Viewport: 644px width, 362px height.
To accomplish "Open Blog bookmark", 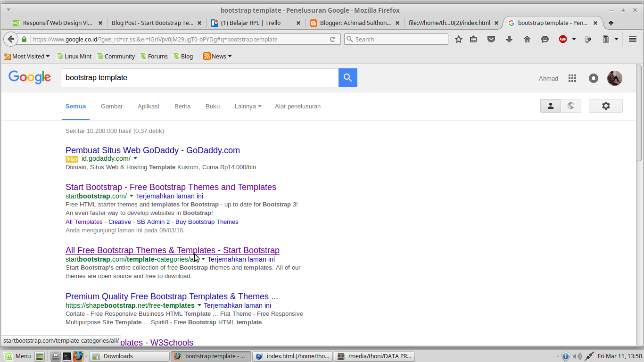I will pos(183,56).
